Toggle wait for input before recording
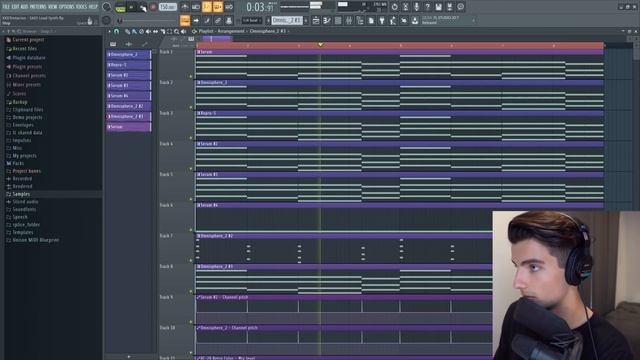 [x=196, y=7]
